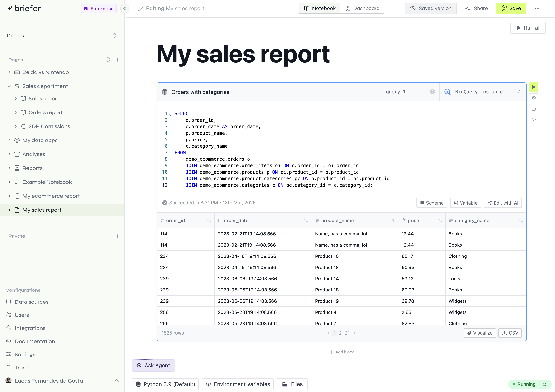Toggle sorting on order_id column

pyautogui.click(x=209, y=221)
